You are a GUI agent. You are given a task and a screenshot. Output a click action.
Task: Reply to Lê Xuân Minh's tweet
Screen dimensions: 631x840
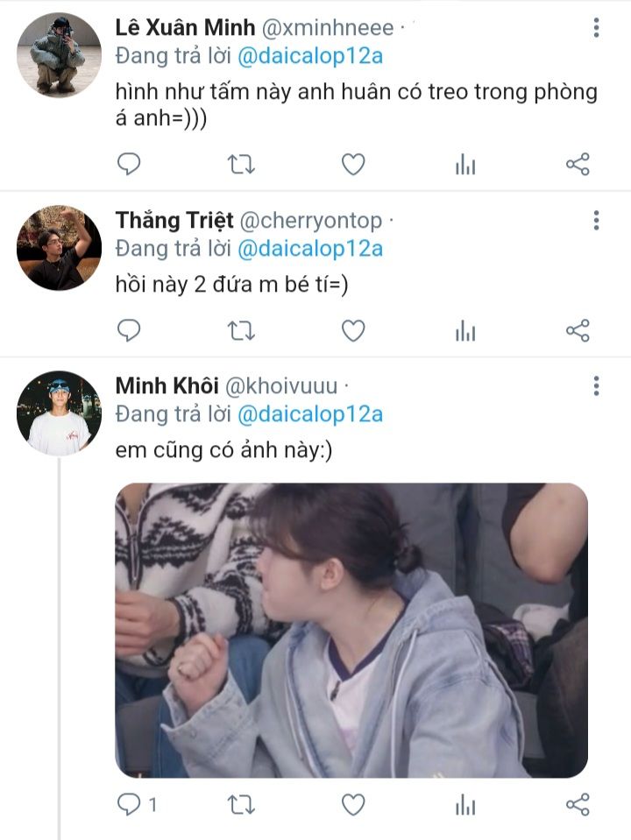point(129,164)
